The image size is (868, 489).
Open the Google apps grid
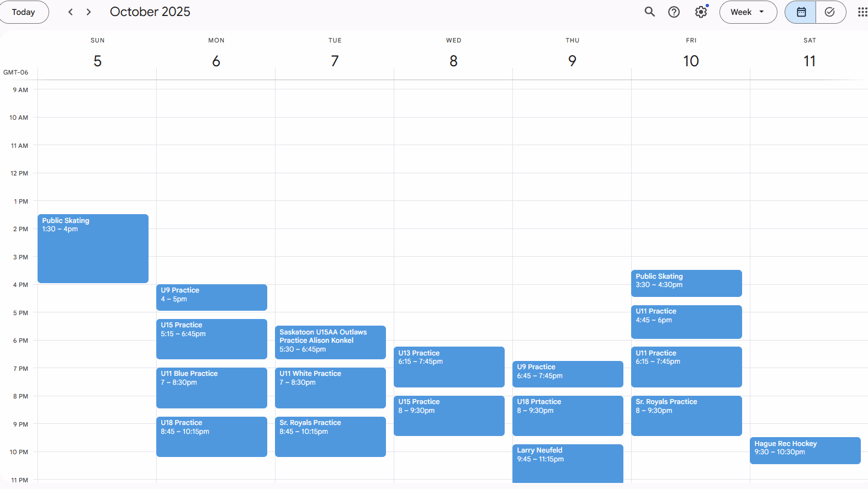click(861, 12)
